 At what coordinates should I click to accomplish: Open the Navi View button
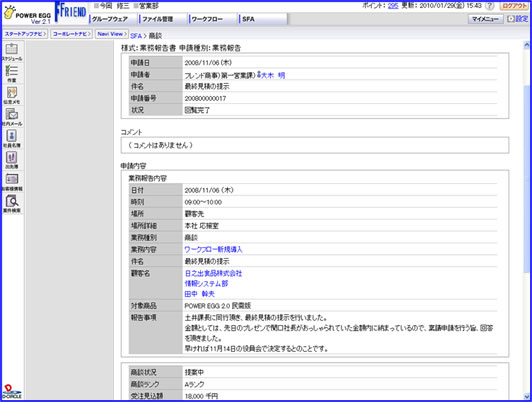[111, 34]
